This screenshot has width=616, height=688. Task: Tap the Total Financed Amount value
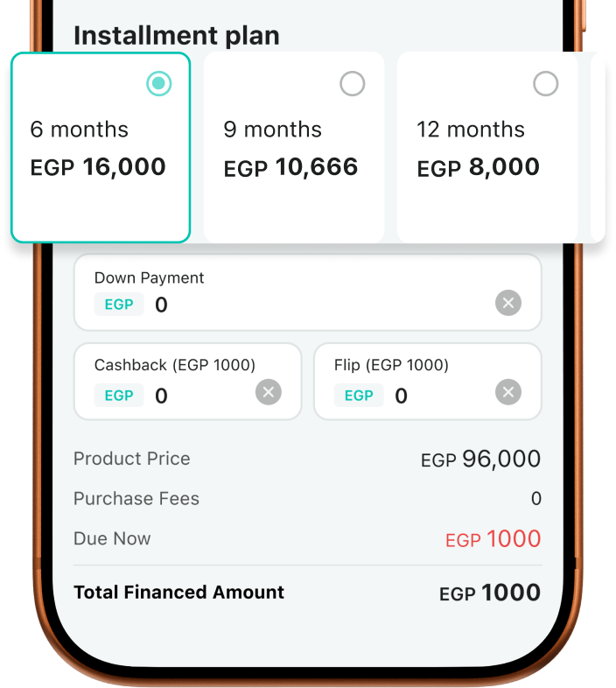tap(489, 593)
